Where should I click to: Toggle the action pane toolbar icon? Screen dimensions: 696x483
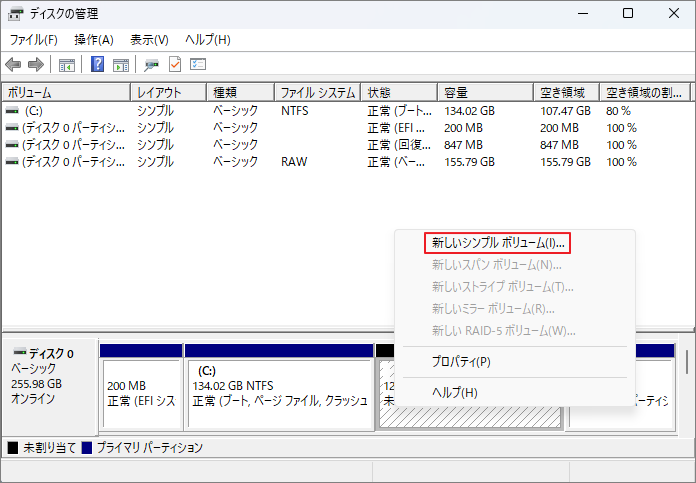coord(121,65)
